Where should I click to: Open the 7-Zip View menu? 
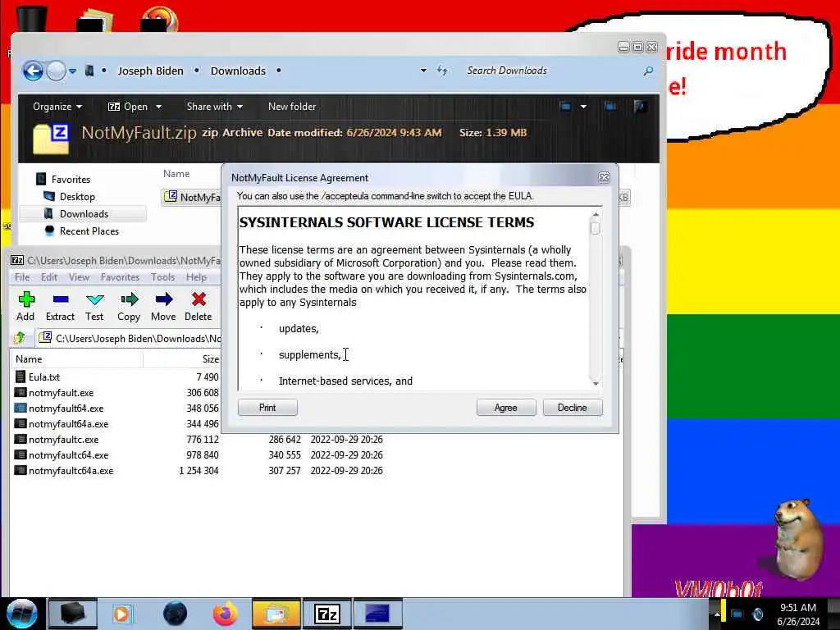click(x=79, y=277)
